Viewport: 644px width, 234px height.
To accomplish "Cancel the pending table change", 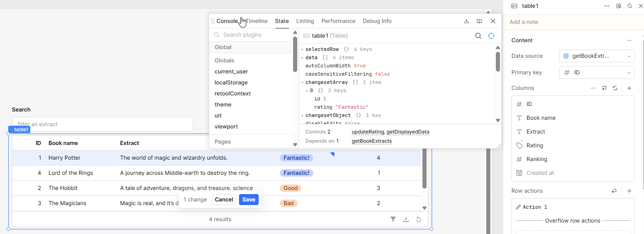I will (224, 200).
